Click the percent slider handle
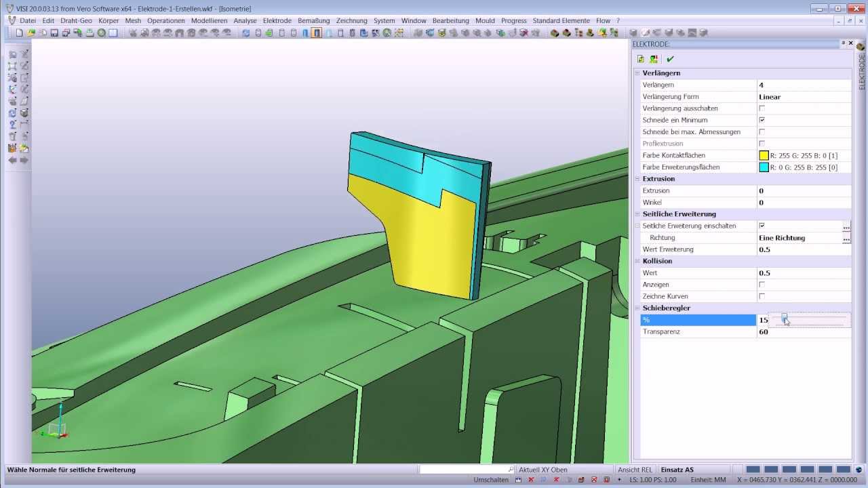868x488 pixels. coord(784,319)
